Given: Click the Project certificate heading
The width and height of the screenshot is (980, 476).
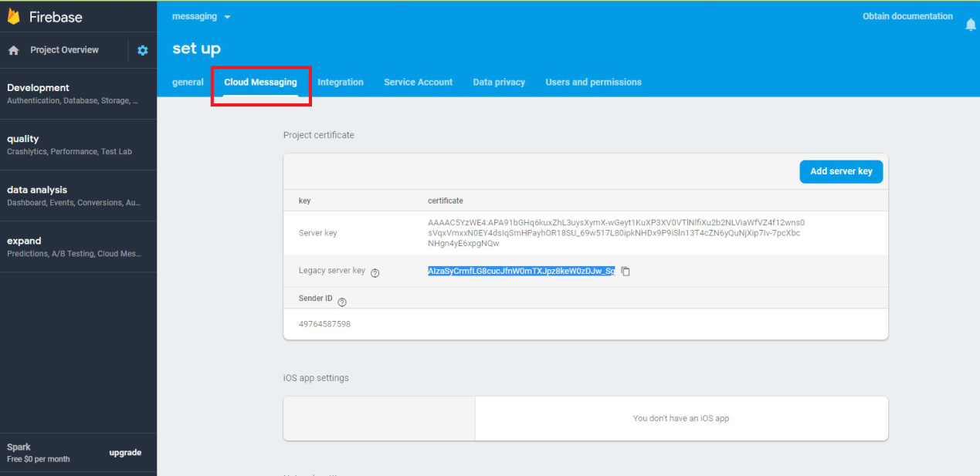Looking at the screenshot, I should click(x=319, y=135).
